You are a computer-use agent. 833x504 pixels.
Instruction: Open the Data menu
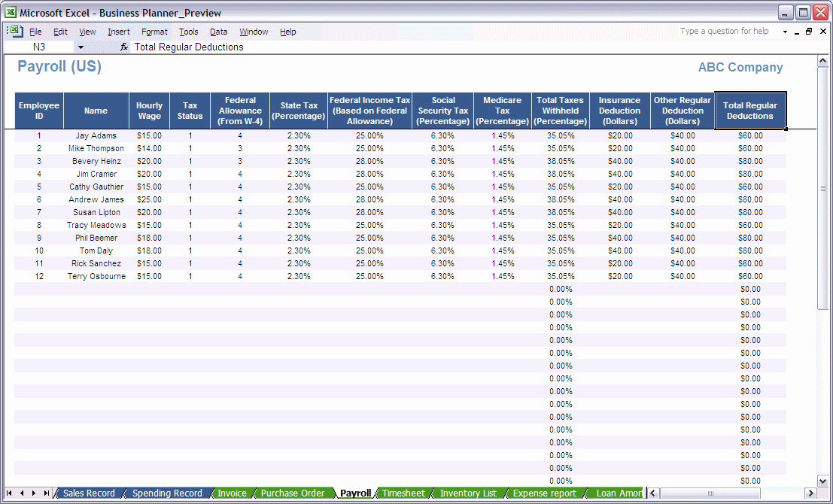218,32
